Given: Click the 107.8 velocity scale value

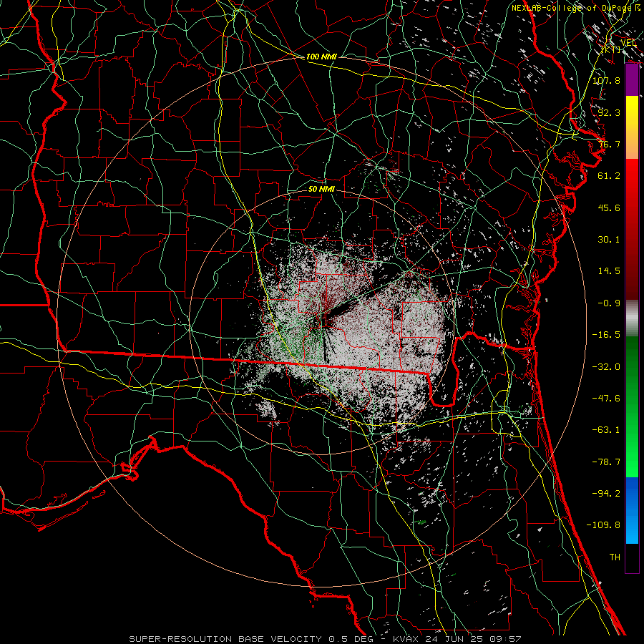Looking at the screenshot, I should pos(606,80).
